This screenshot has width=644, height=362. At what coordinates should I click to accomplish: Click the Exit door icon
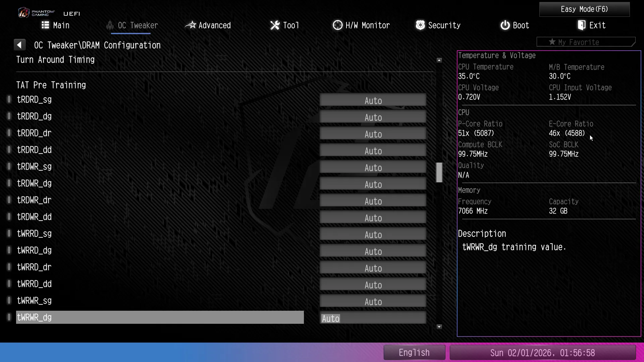[x=582, y=25]
